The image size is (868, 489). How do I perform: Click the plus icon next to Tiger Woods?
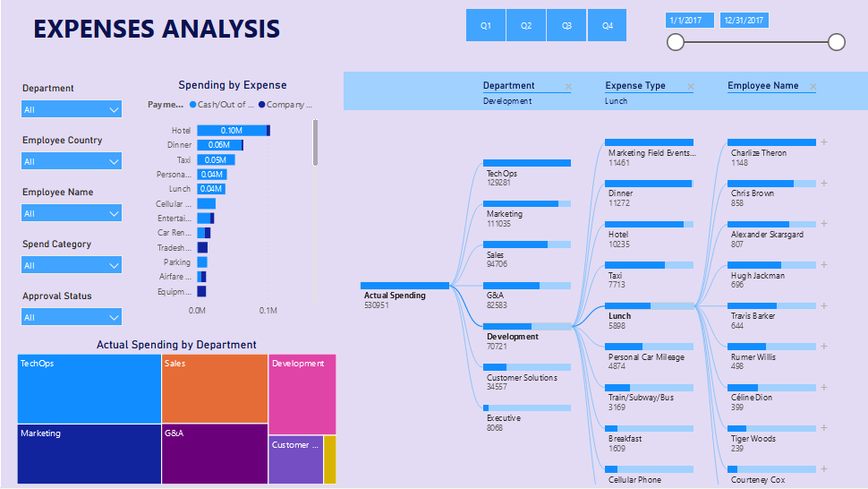pos(824,428)
